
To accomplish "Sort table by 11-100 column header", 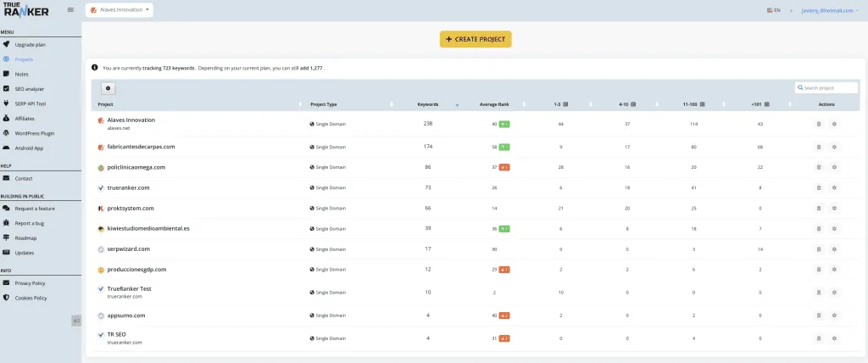I will 693,104.
